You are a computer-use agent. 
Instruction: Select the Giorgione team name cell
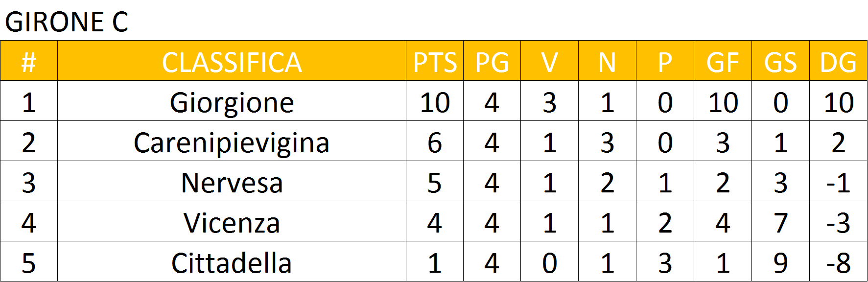[232, 101]
